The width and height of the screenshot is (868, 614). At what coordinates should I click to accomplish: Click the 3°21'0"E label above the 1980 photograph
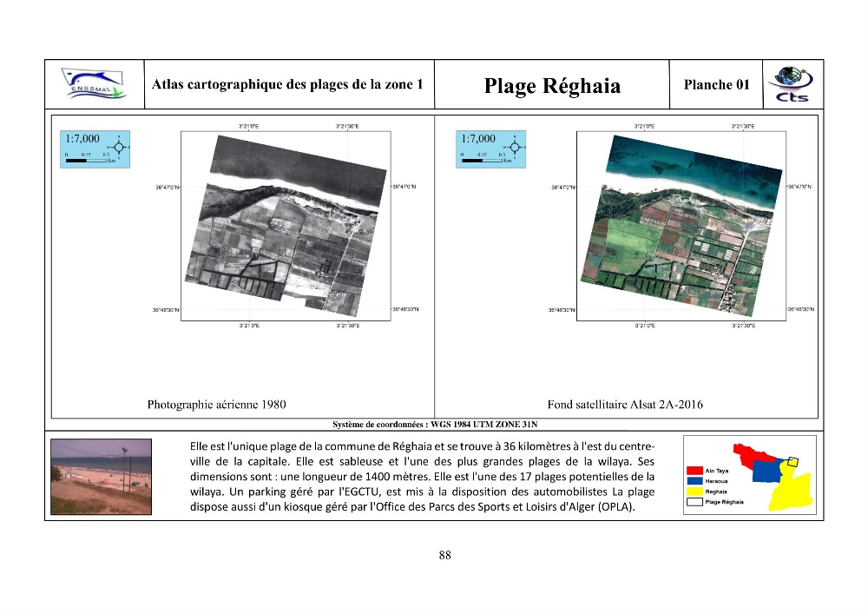pyautogui.click(x=248, y=126)
